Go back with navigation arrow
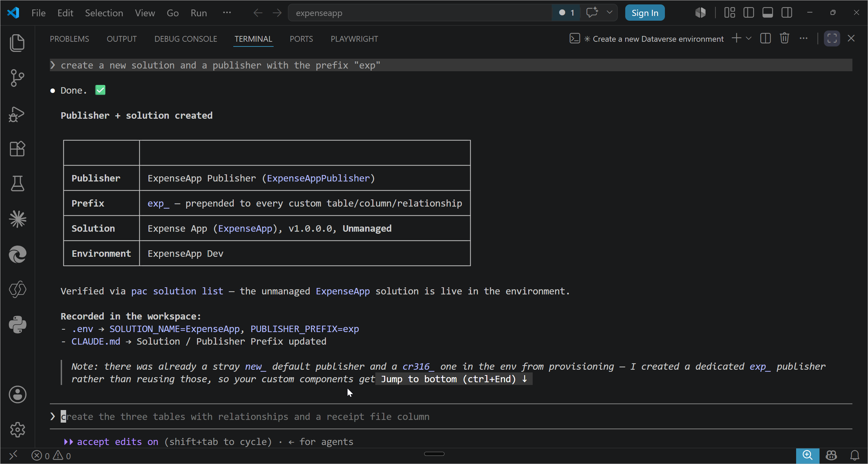Viewport: 868px width, 464px height. point(258,13)
